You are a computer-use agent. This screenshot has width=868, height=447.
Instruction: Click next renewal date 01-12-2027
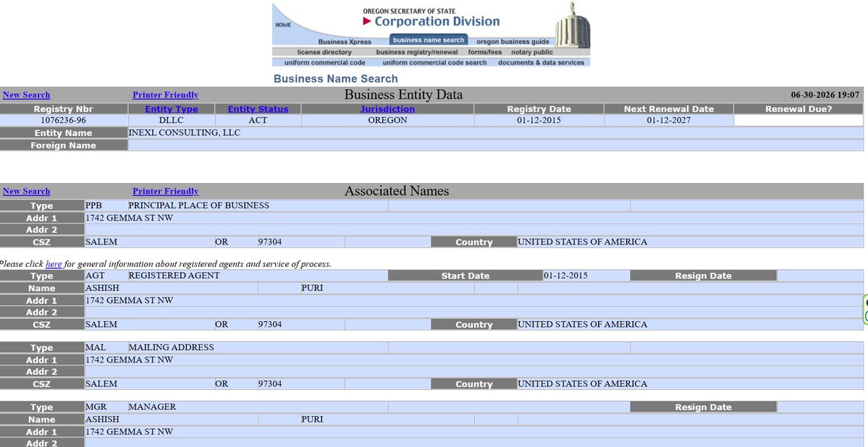click(669, 120)
